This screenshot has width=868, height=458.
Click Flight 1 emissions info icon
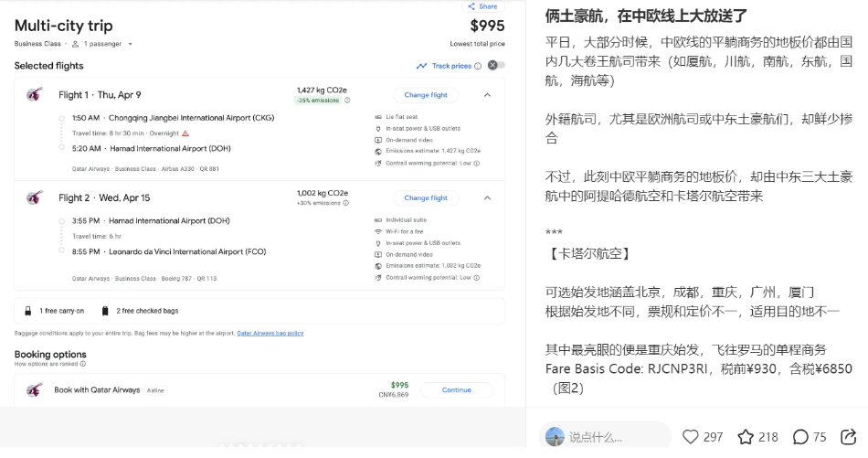(x=347, y=101)
